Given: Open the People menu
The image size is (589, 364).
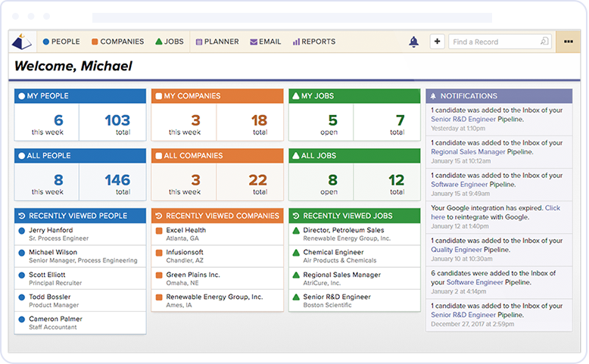Looking at the screenshot, I should pyautogui.click(x=61, y=42).
